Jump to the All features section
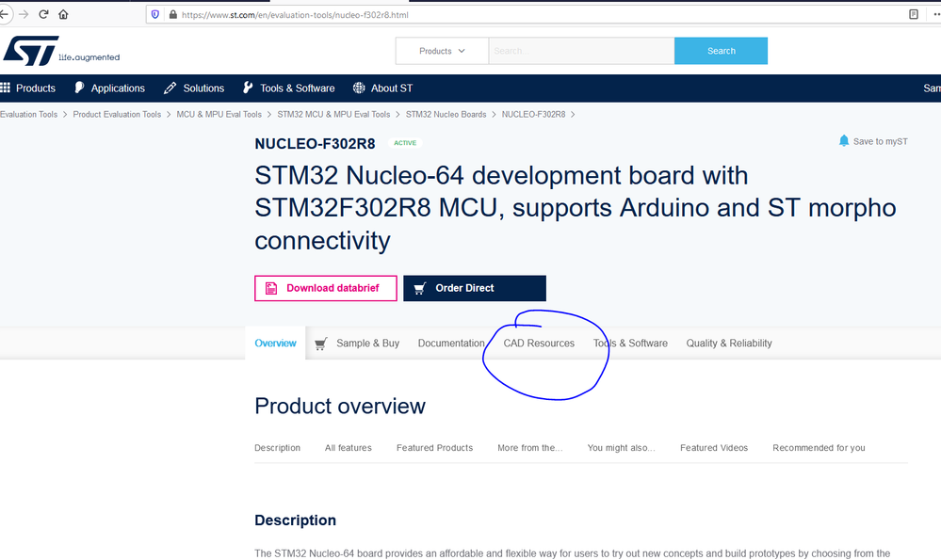The width and height of the screenshot is (941, 560). pos(349,448)
